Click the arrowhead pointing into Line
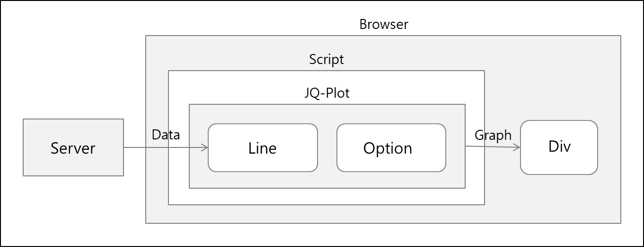The height and width of the screenshot is (247, 644). click(x=205, y=148)
